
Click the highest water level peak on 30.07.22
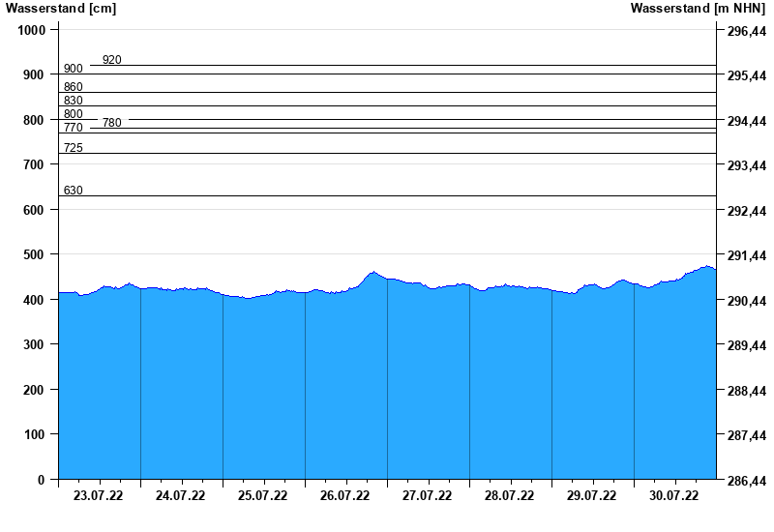(x=707, y=267)
